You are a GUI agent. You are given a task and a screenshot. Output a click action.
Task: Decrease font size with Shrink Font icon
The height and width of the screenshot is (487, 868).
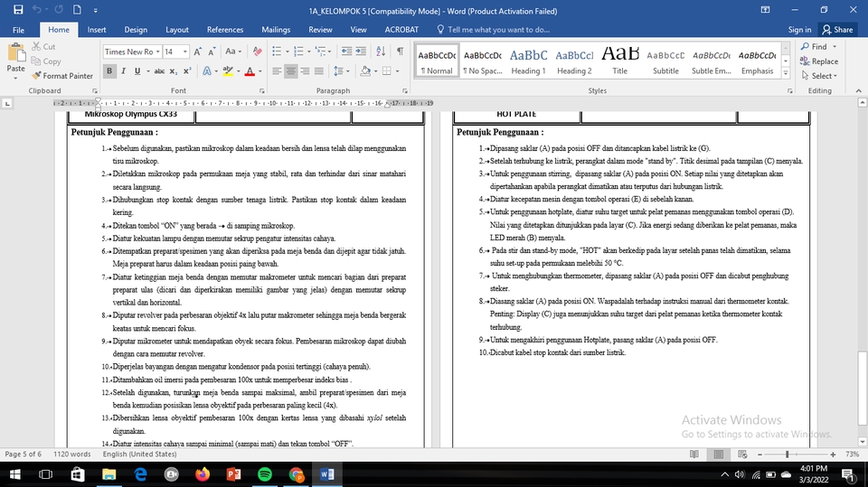click(x=212, y=52)
